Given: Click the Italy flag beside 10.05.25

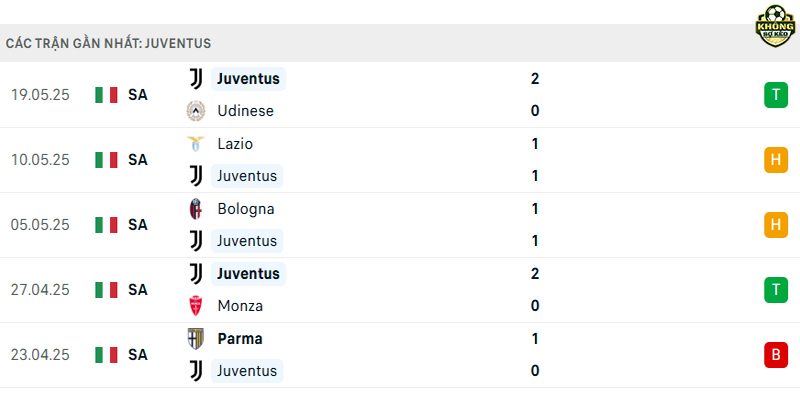Looking at the screenshot, I should (106, 160).
